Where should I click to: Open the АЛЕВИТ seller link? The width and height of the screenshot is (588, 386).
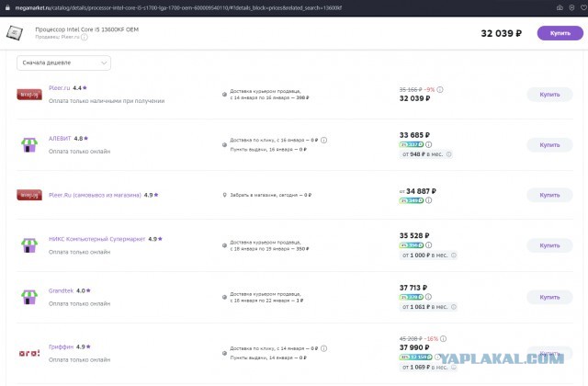pos(60,139)
